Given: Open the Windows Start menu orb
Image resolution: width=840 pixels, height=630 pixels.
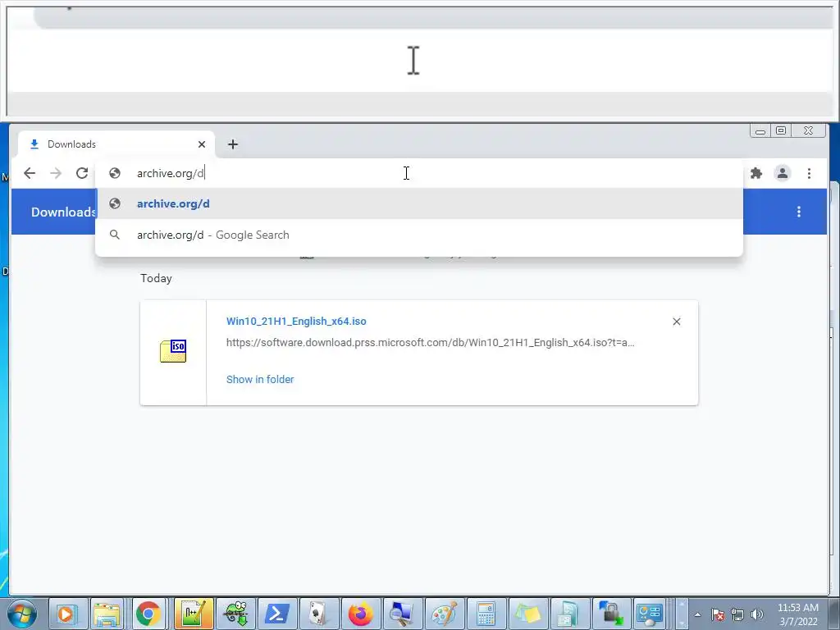Looking at the screenshot, I should coord(21,614).
